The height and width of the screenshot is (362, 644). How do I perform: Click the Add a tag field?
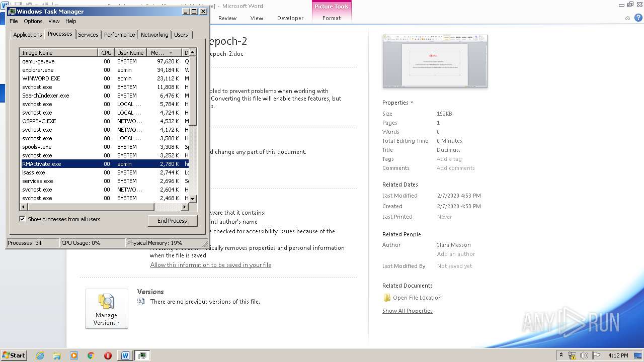(449, 159)
